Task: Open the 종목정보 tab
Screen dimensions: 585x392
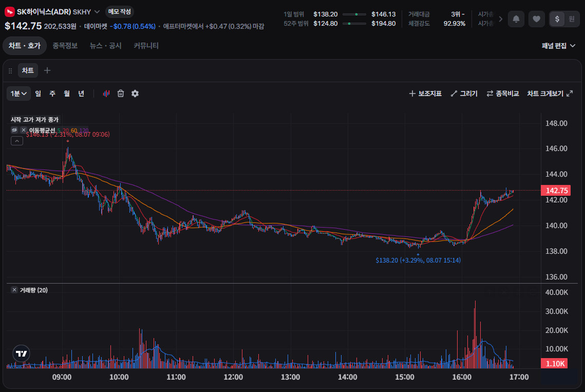Action: [x=65, y=46]
